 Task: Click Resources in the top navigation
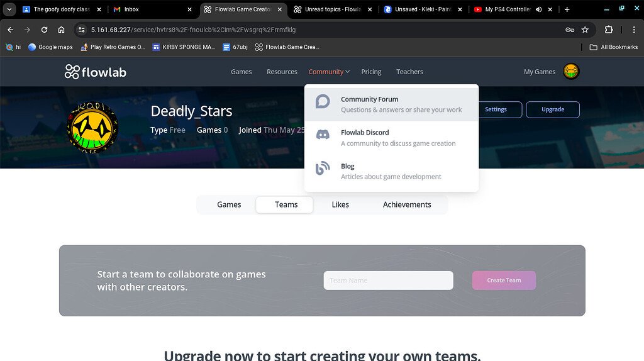[x=282, y=72]
